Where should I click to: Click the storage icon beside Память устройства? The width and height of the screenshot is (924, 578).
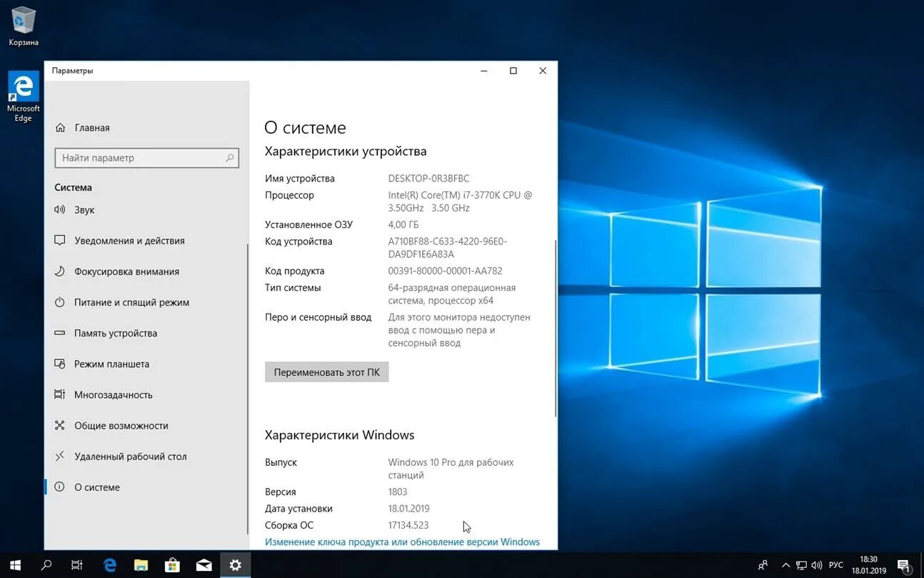pyautogui.click(x=60, y=333)
